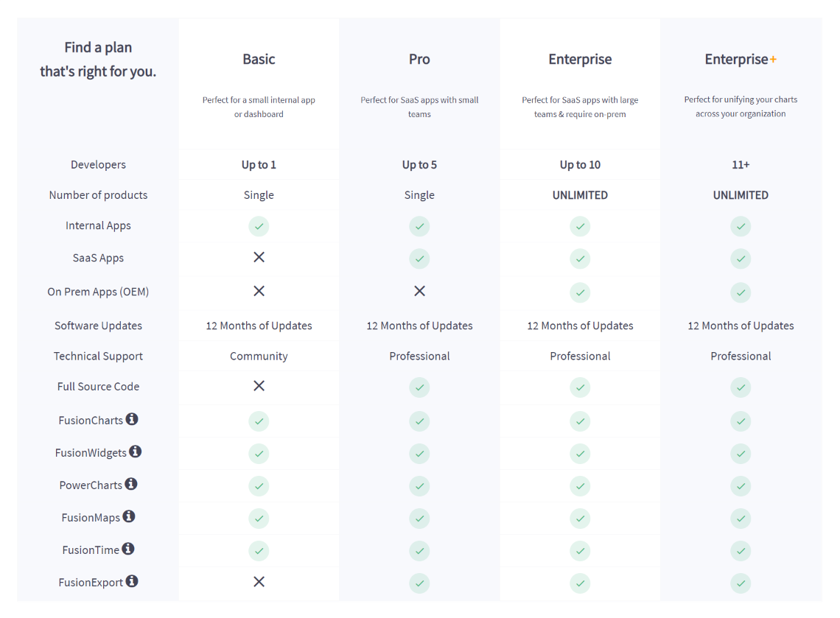Click Pro plan Full Source Code checkmark
The height and width of the screenshot is (618, 840).
point(419,387)
